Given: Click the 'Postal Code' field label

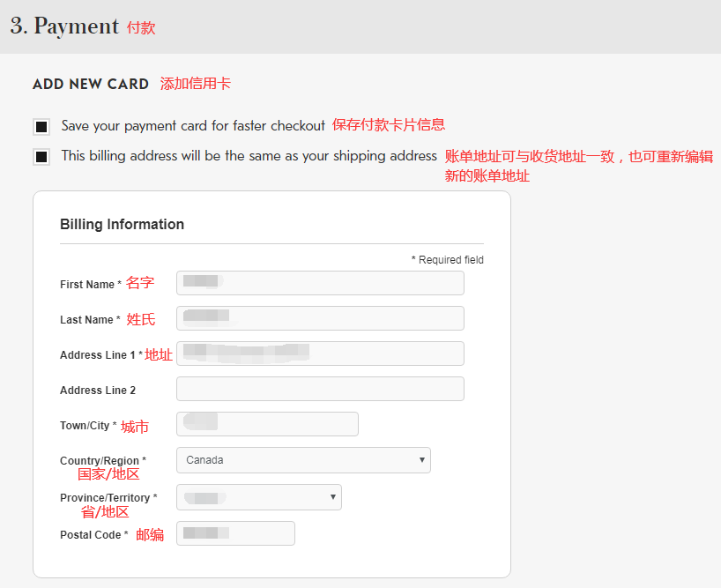Looking at the screenshot, I should click(91, 535).
